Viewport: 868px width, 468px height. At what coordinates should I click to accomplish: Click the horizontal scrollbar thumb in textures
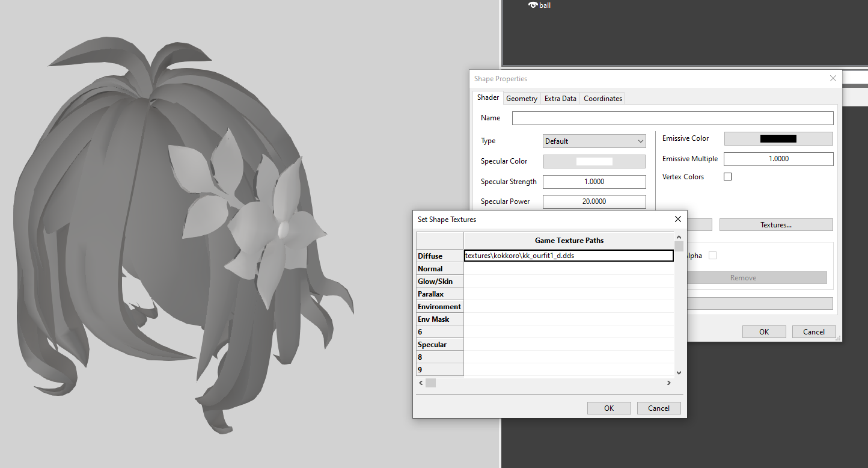pos(430,383)
